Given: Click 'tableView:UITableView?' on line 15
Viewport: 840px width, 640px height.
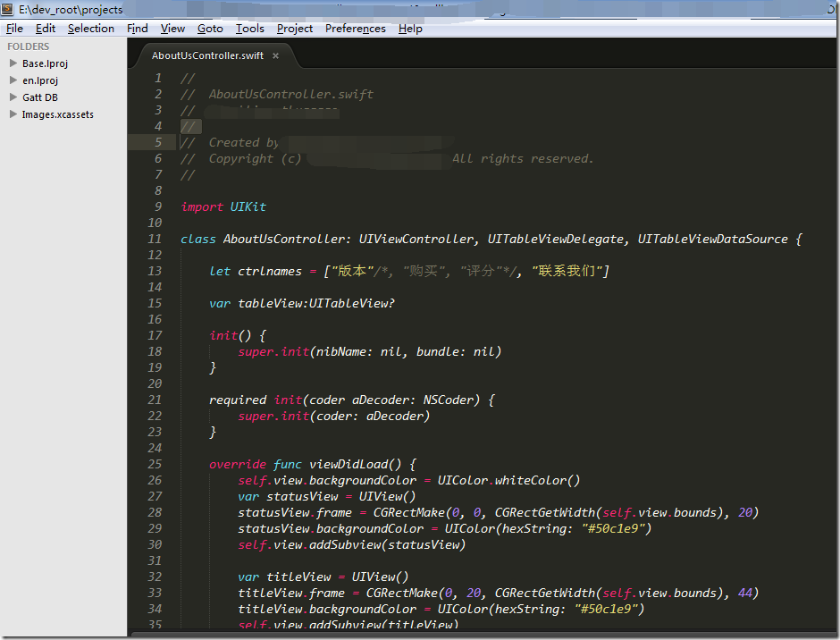Looking at the screenshot, I should 316,303.
